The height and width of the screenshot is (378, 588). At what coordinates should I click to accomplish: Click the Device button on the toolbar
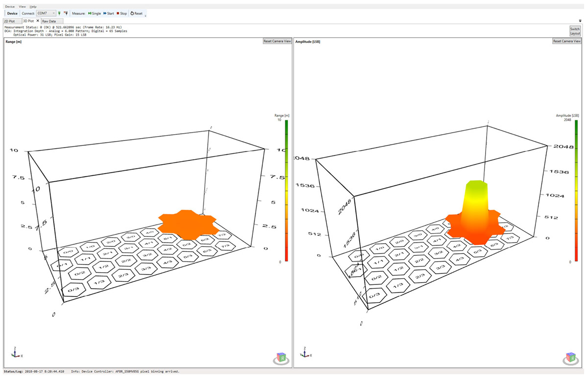[x=12, y=13]
